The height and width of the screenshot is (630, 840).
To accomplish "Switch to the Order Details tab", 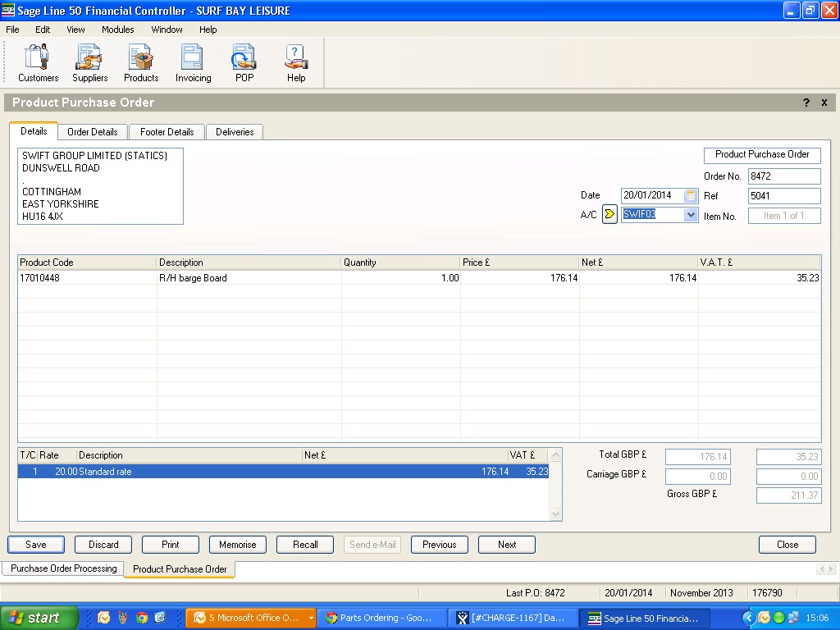I will coord(93,132).
